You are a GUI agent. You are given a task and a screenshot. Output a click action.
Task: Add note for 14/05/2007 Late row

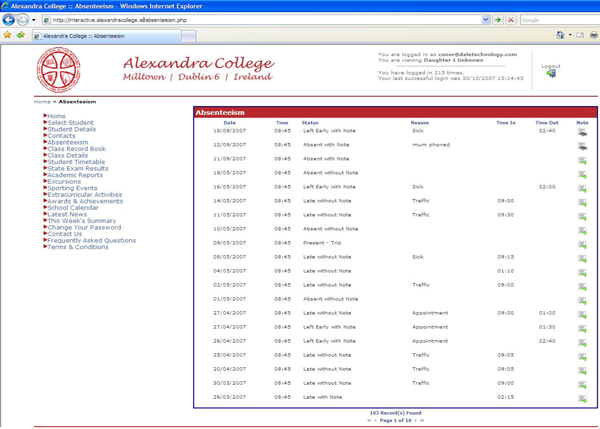coord(582,202)
